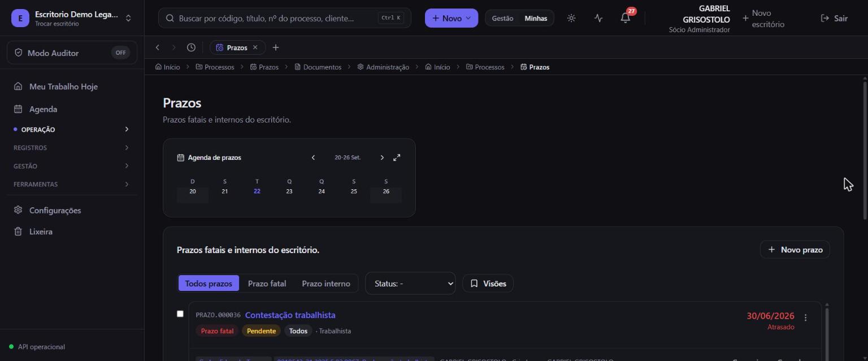This screenshot has height=361, width=868.
Task: Open the Status filter dropdown
Action: [410, 283]
